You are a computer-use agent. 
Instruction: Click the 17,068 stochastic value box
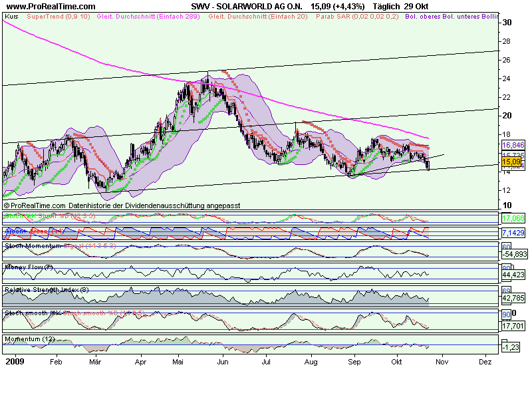point(513,218)
